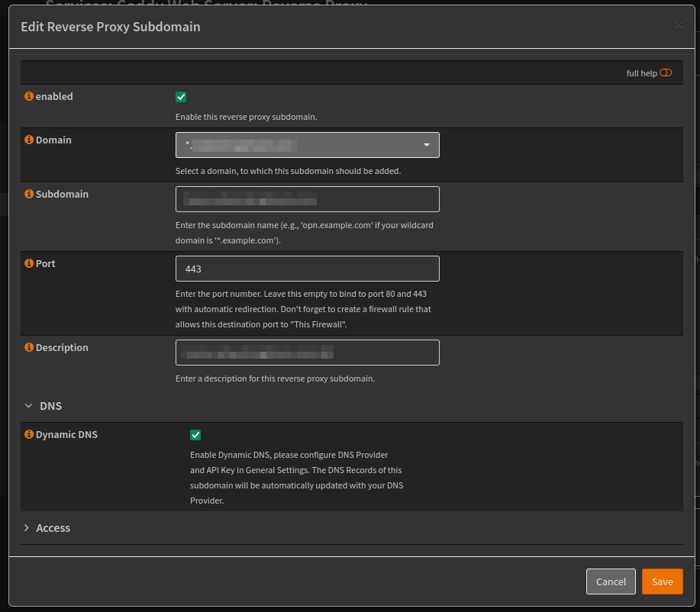Image resolution: width=700 pixels, height=612 pixels.
Task: Click the DNS section chevron arrow
Action: click(28, 406)
